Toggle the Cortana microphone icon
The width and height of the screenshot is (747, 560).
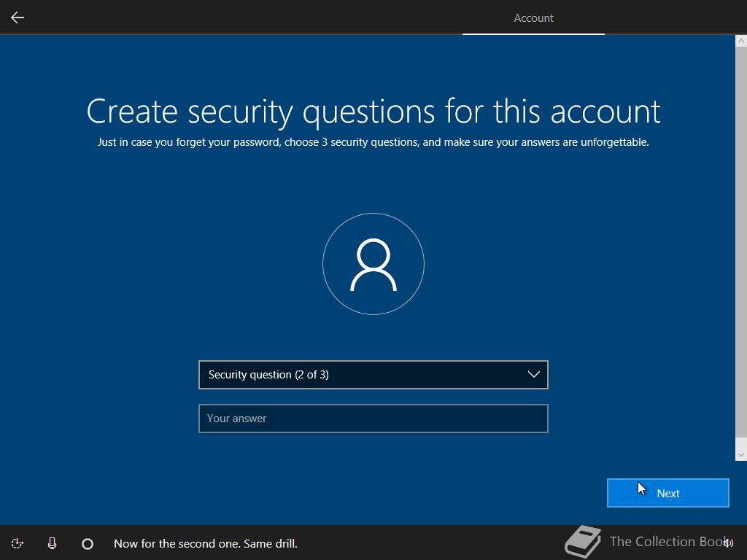click(x=53, y=543)
